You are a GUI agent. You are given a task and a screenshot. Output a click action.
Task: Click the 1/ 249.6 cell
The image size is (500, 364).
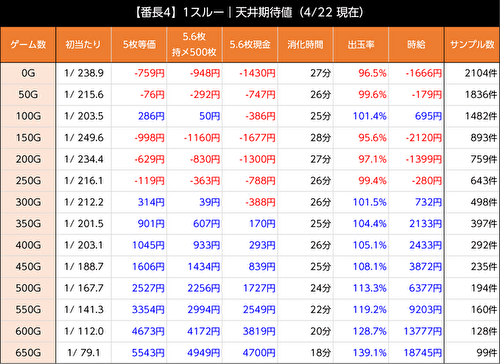(x=84, y=138)
